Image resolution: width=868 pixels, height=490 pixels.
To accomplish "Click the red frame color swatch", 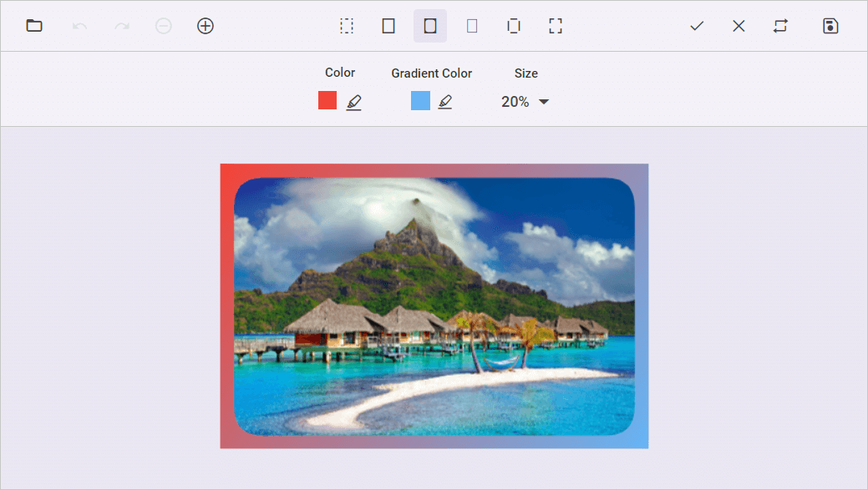I will (x=327, y=101).
